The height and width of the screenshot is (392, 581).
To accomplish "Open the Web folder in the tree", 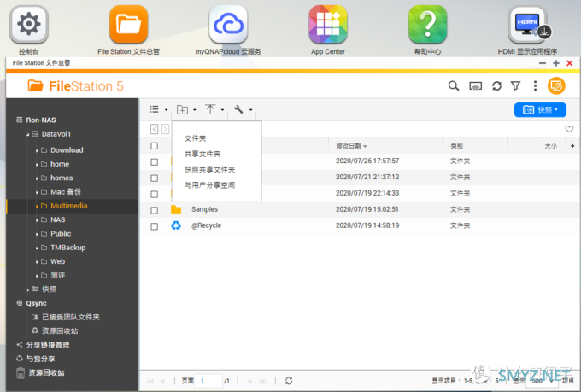I will point(58,261).
